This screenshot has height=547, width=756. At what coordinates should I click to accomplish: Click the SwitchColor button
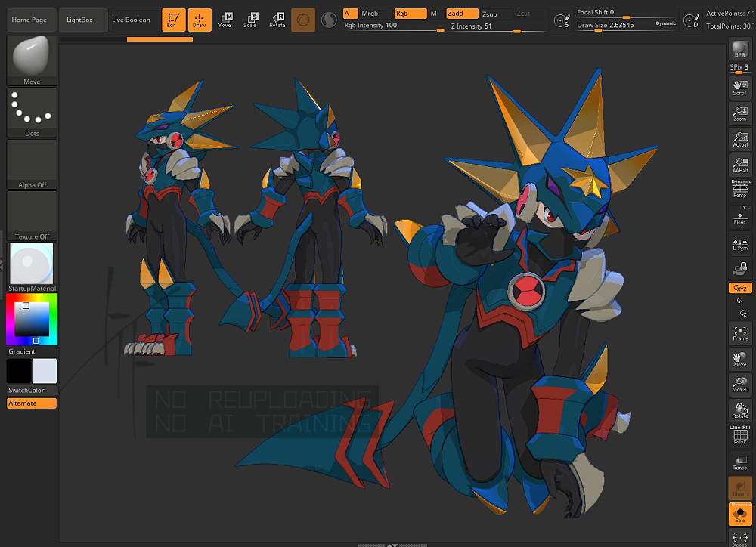click(32, 391)
